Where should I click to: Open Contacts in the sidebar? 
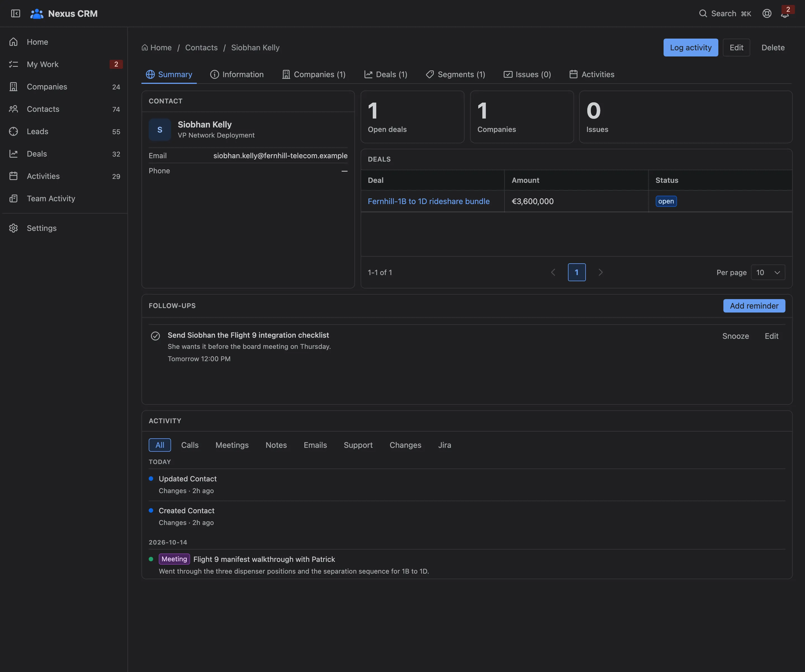click(64, 109)
